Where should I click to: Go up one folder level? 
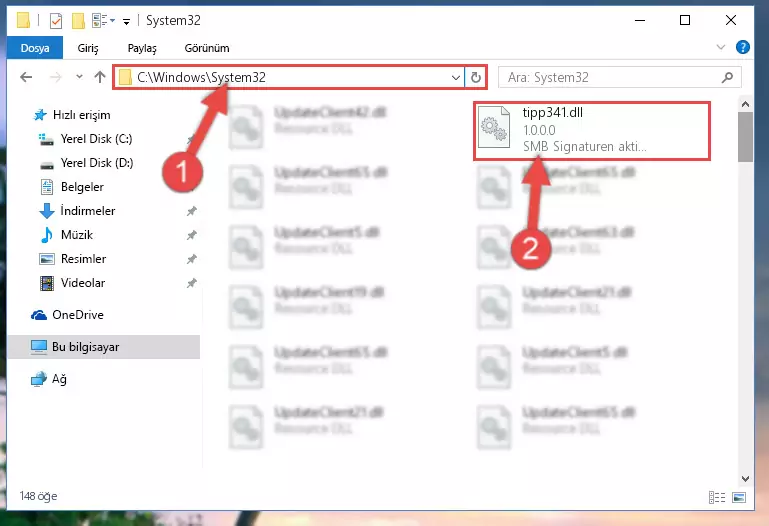100,77
